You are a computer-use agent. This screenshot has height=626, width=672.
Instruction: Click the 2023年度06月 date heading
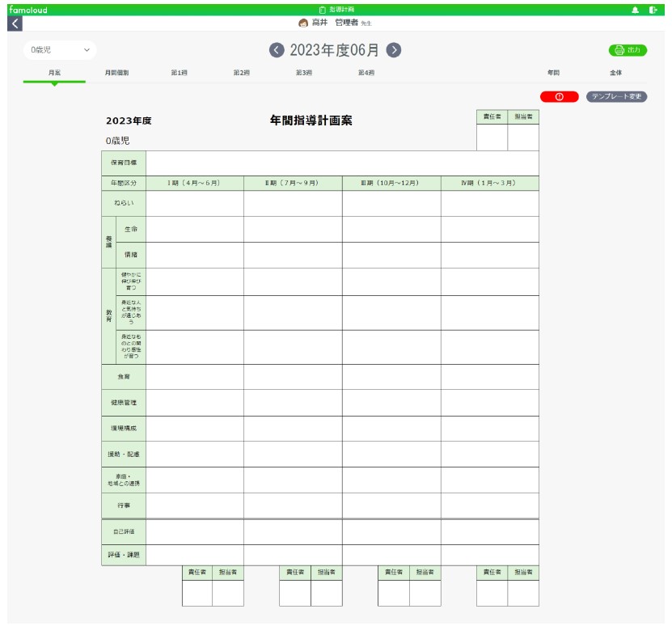click(335, 50)
